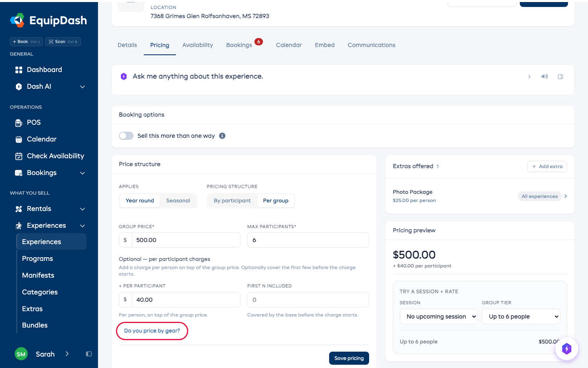The image size is (588, 368).
Task: Open the Dashboard grid icon
Action: tap(19, 70)
